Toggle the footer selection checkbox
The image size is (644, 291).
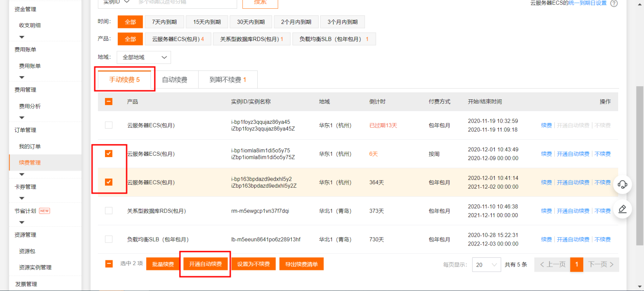pyautogui.click(x=109, y=264)
